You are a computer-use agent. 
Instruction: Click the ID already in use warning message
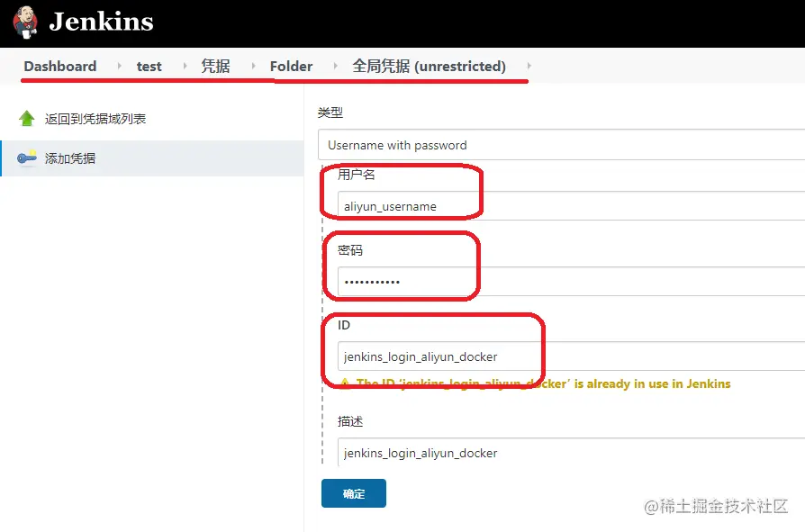[x=536, y=383]
